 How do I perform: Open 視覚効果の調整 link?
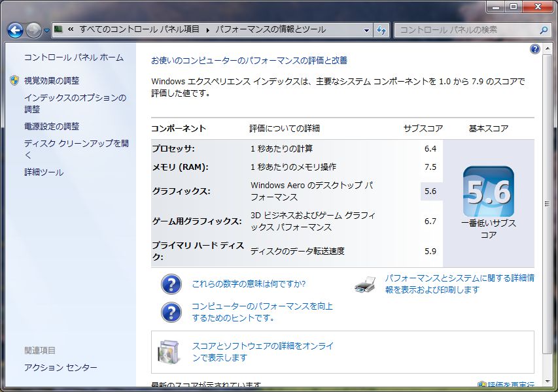pyautogui.click(x=52, y=80)
